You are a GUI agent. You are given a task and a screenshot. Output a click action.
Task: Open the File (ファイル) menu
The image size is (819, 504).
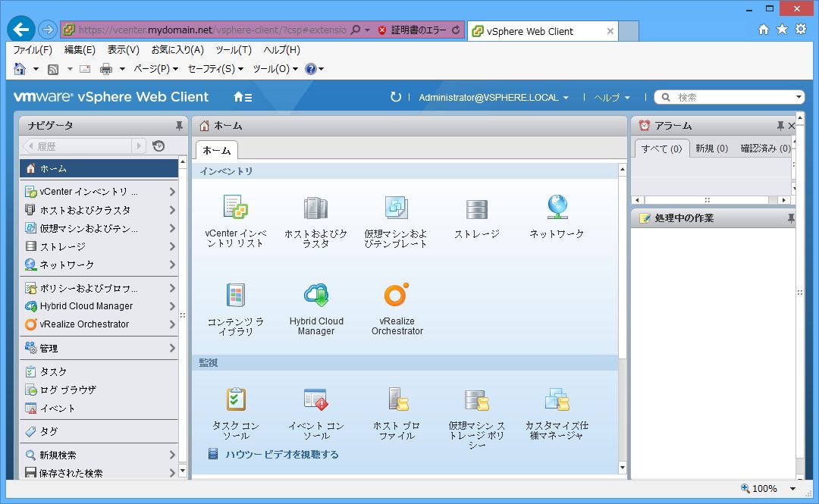pos(33,50)
